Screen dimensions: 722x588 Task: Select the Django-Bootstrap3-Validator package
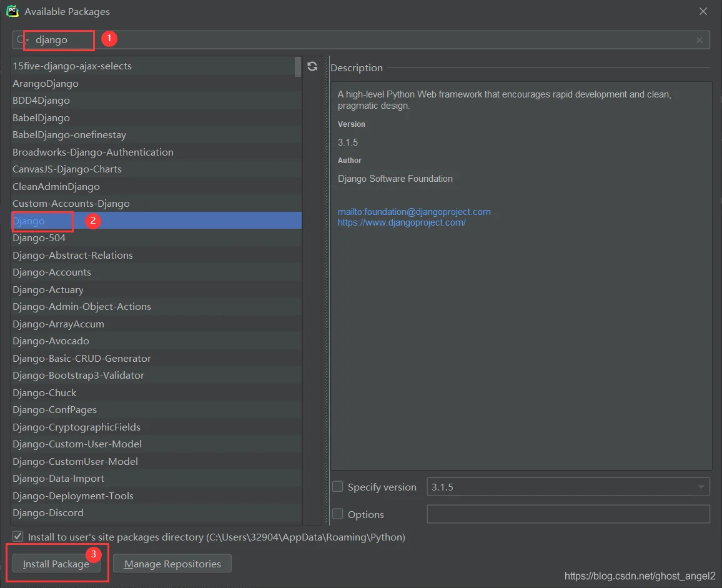pyautogui.click(x=156, y=375)
